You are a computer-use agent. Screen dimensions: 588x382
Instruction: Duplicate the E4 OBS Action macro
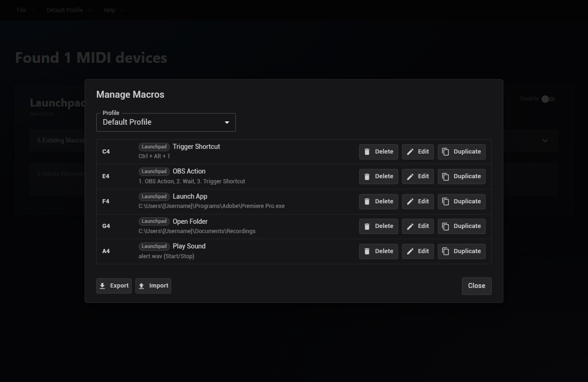tap(461, 176)
